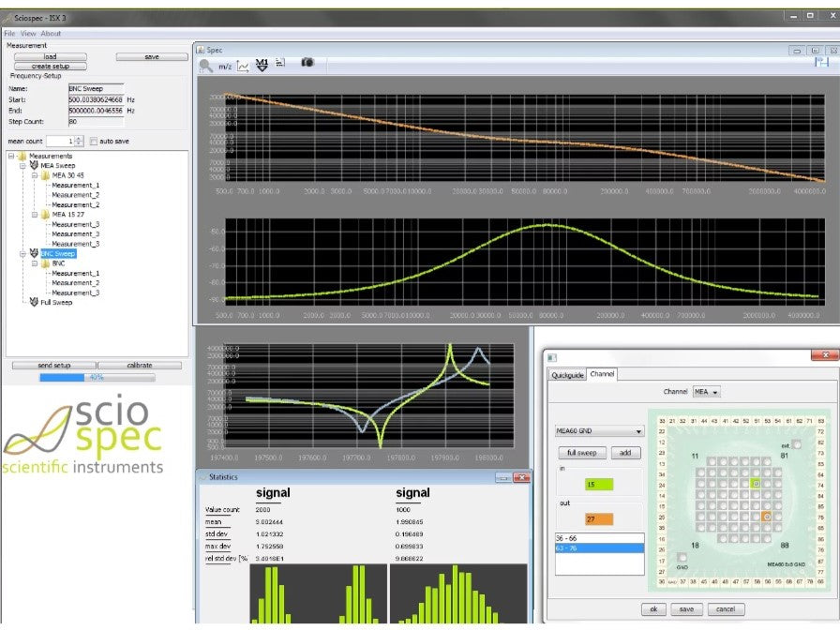
Task: Click the full sweep button
Action: (x=582, y=453)
